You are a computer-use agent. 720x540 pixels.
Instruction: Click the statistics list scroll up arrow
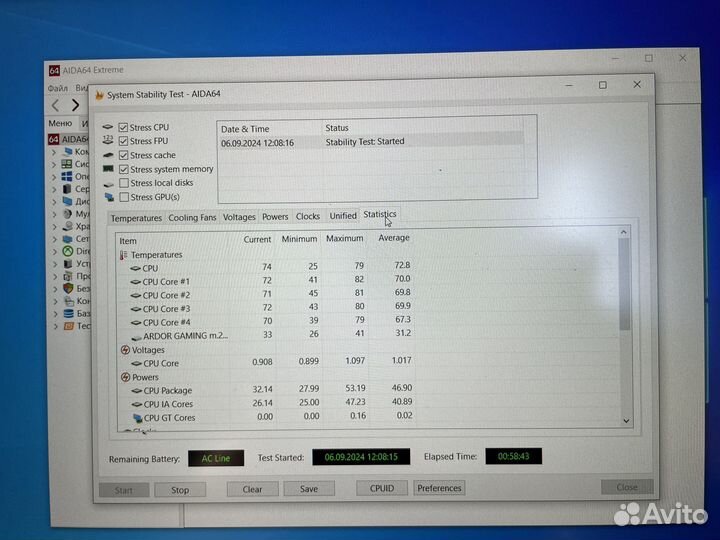pyautogui.click(x=624, y=232)
